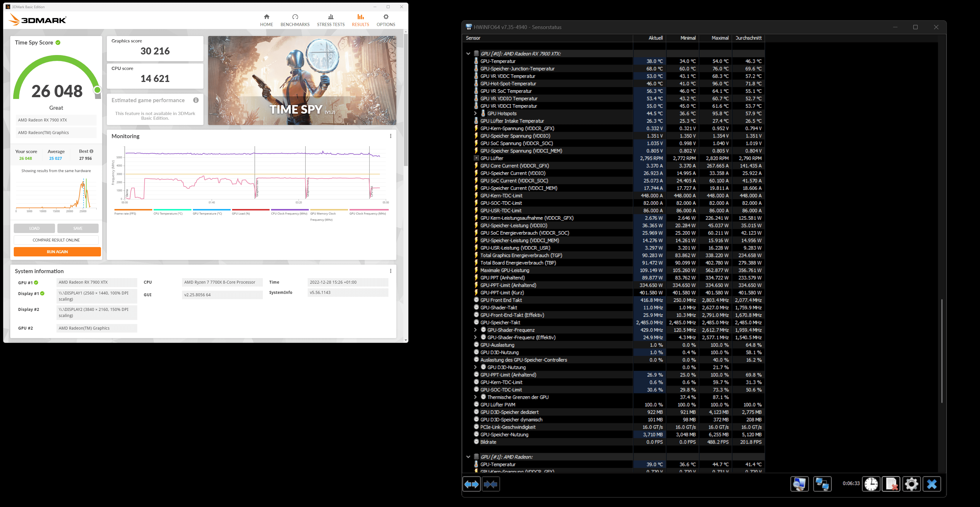Click the HWiNFO vertical scrollbar

click(942, 351)
